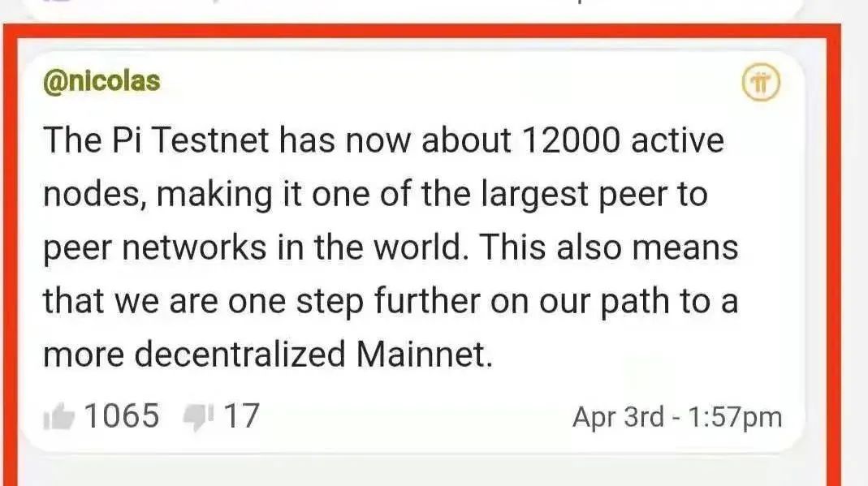Click the 1065 likes count
868x486 pixels.
[123, 417]
